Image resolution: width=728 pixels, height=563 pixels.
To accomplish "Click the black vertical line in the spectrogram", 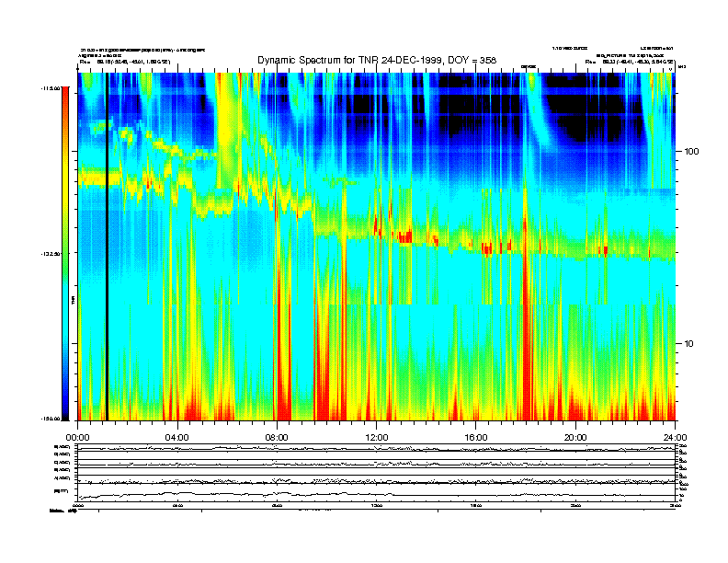I will coord(107,247).
